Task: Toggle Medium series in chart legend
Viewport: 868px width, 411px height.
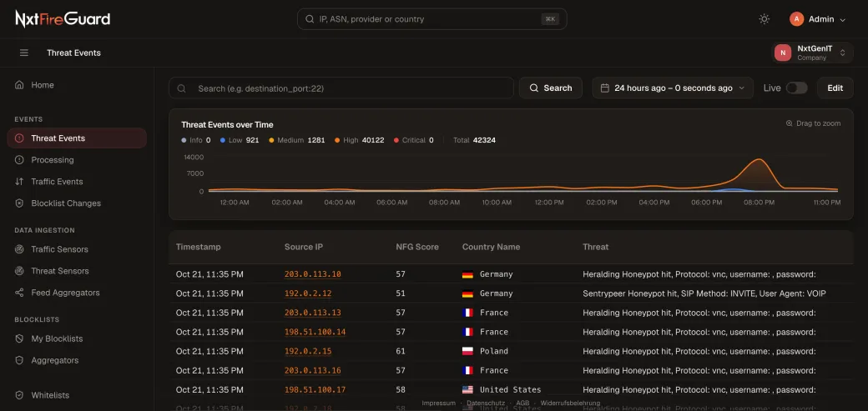Action: (x=297, y=140)
